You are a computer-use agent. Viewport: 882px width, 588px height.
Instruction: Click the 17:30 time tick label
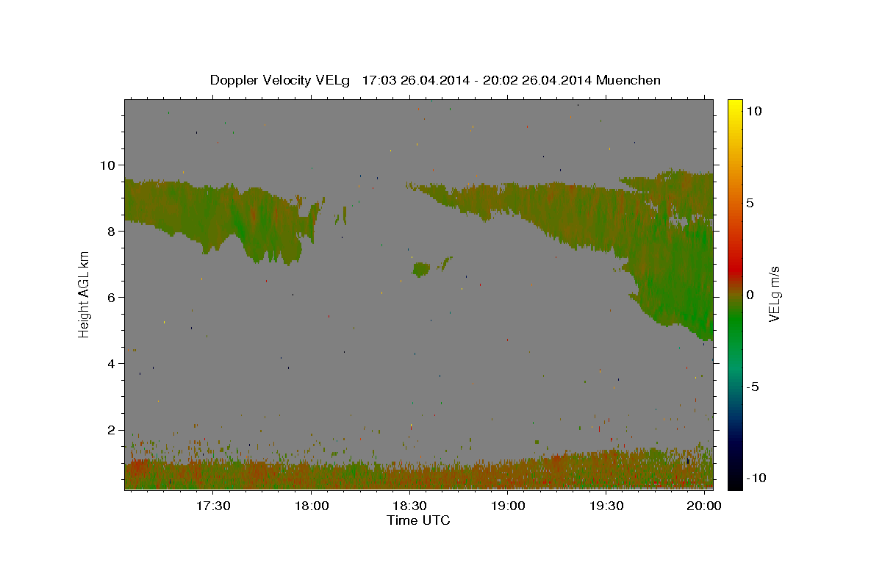[212, 506]
